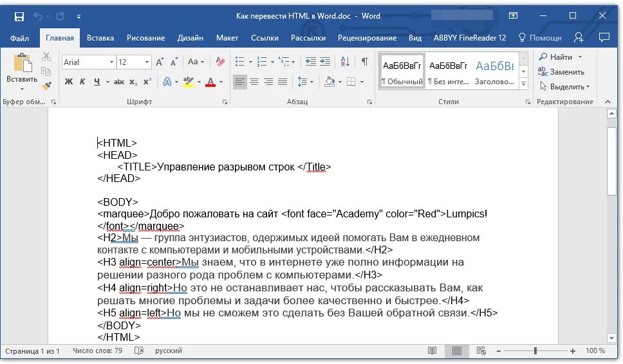The width and height of the screenshot is (623, 364).
Task: Click the Clear Formatting eraser icon
Action: [220, 62]
